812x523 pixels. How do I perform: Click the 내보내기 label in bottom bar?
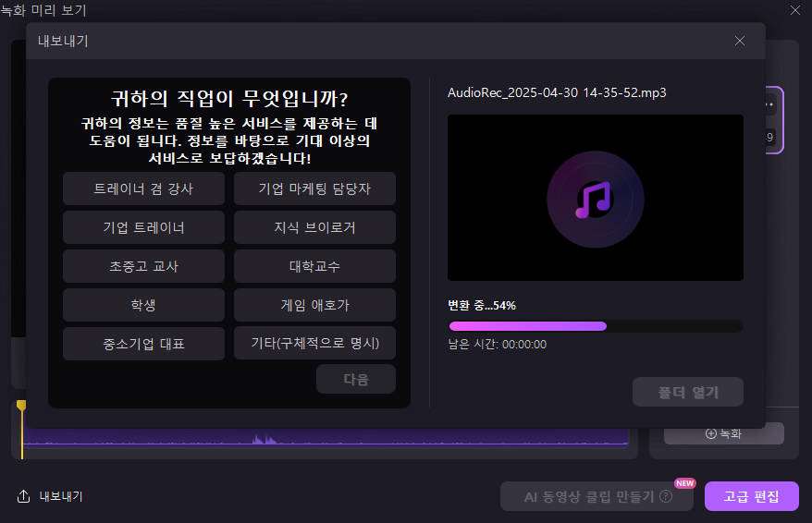(x=61, y=496)
